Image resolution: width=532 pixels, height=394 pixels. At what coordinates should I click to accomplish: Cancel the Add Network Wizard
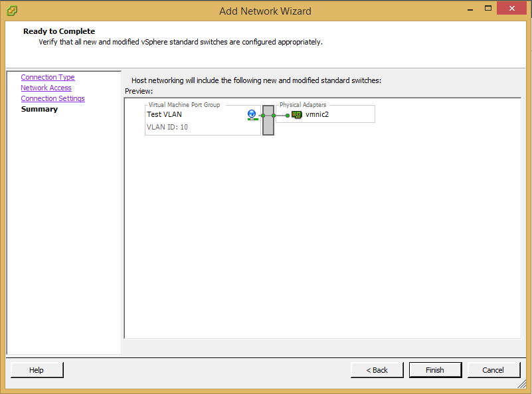point(493,369)
